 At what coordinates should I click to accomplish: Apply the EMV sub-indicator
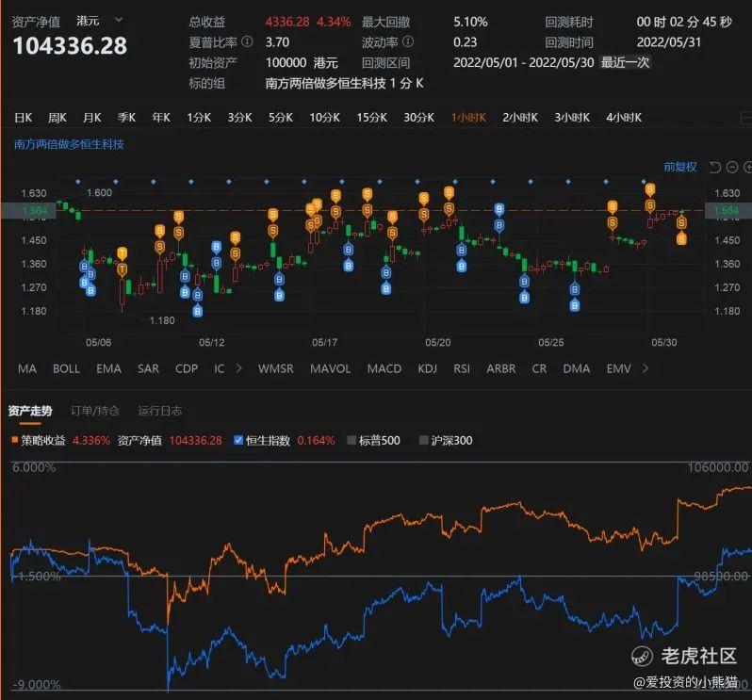coord(619,368)
